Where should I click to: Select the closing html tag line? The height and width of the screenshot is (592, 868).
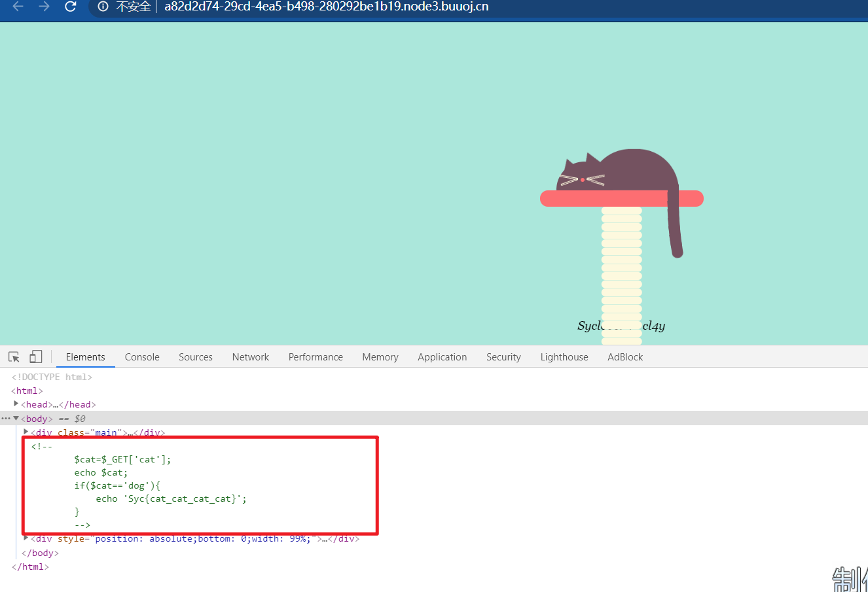[x=30, y=566]
